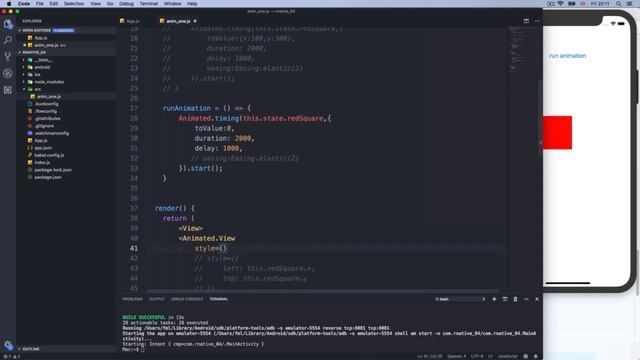Switch to the Debug Console tab

tap(187, 299)
